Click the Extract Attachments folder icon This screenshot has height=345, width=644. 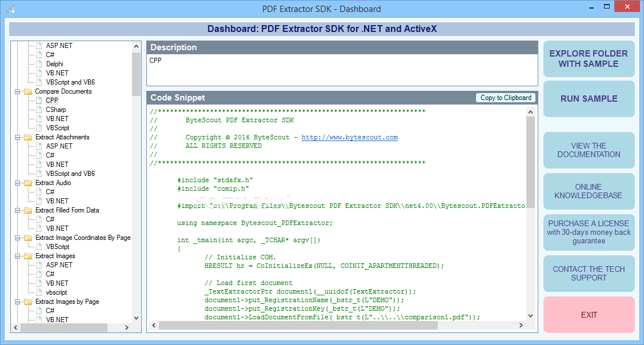pyautogui.click(x=28, y=137)
